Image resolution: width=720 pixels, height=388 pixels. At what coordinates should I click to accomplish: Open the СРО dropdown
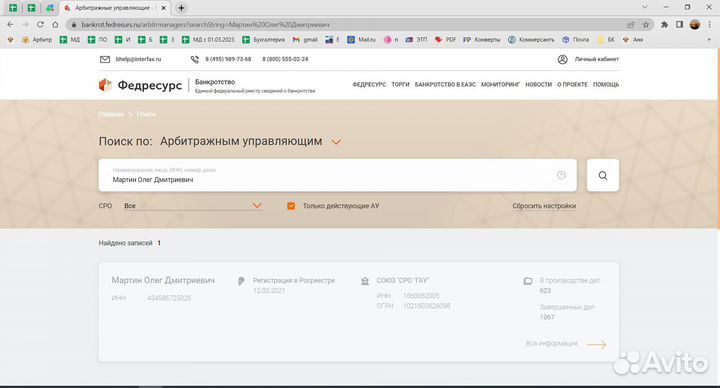point(193,206)
